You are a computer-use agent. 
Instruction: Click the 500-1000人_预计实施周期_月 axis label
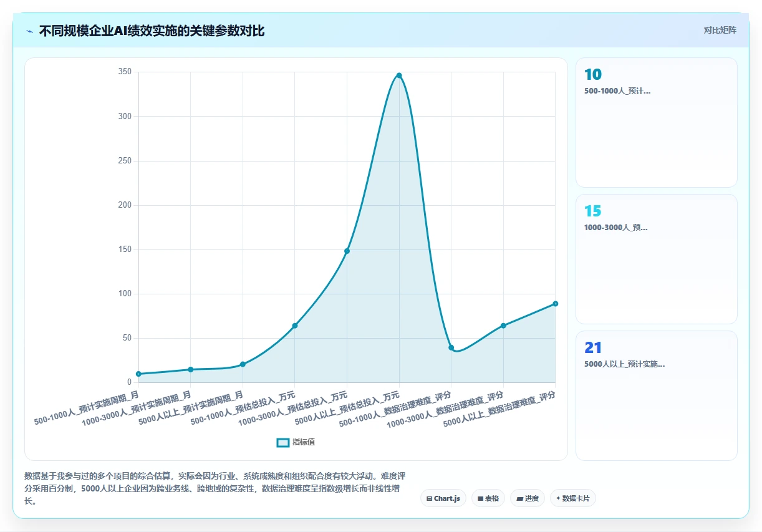(87, 408)
